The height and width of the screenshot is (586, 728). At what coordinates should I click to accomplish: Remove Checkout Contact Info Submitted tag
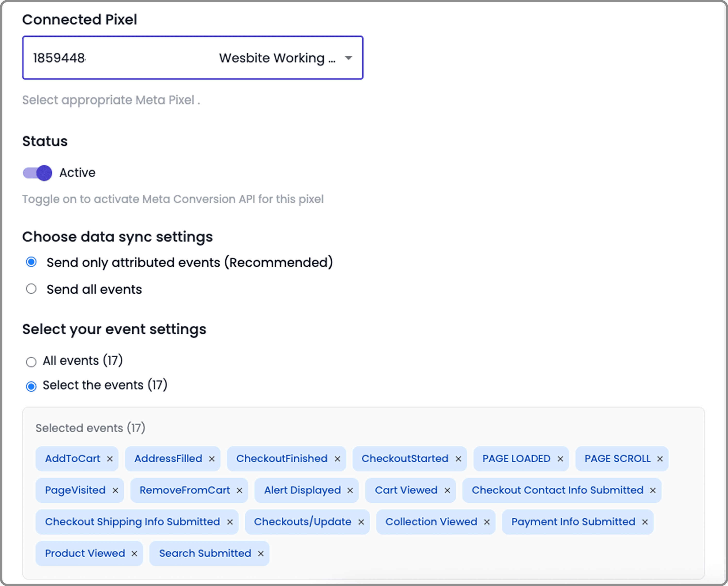pyautogui.click(x=653, y=490)
